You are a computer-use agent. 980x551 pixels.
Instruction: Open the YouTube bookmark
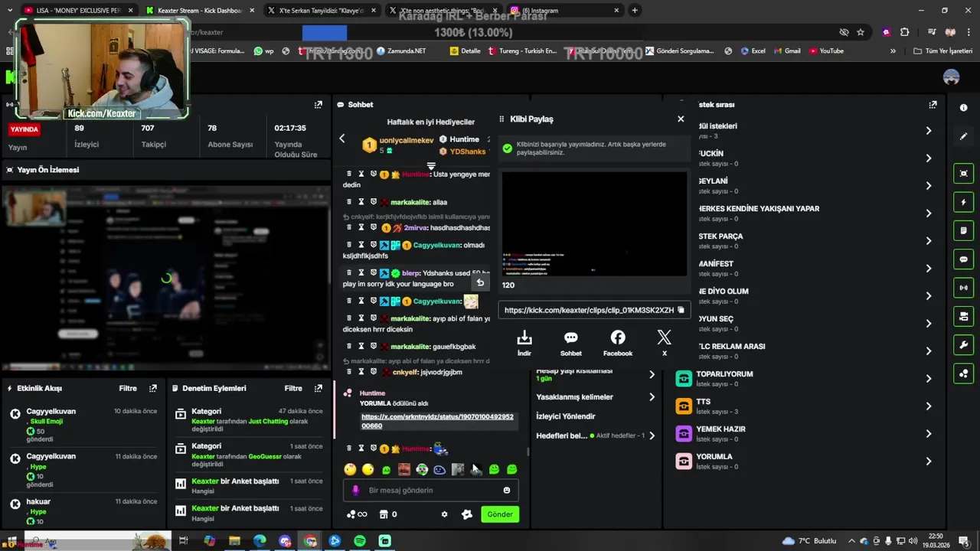pos(825,51)
